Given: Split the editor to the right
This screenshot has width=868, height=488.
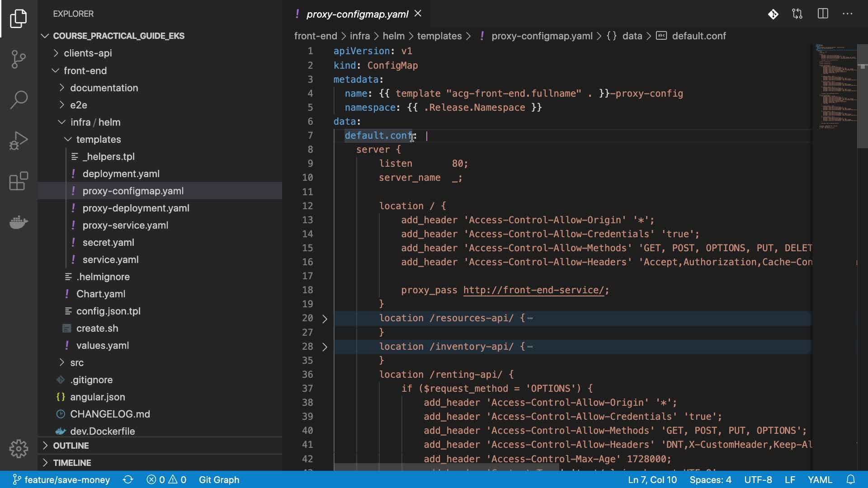Looking at the screenshot, I should 823,14.
